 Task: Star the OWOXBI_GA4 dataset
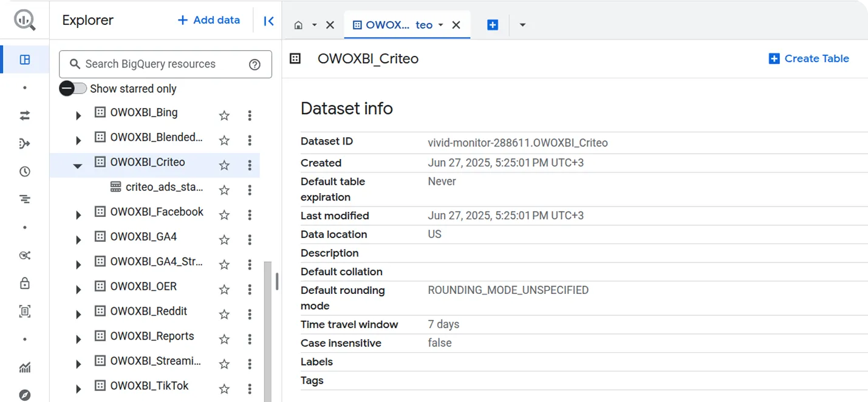click(x=224, y=240)
